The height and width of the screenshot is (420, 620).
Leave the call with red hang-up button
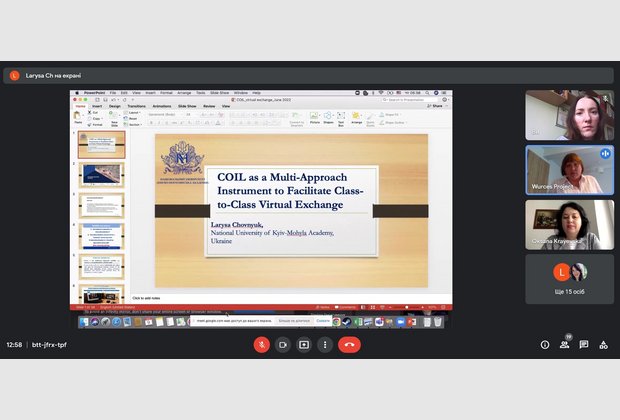click(x=349, y=345)
